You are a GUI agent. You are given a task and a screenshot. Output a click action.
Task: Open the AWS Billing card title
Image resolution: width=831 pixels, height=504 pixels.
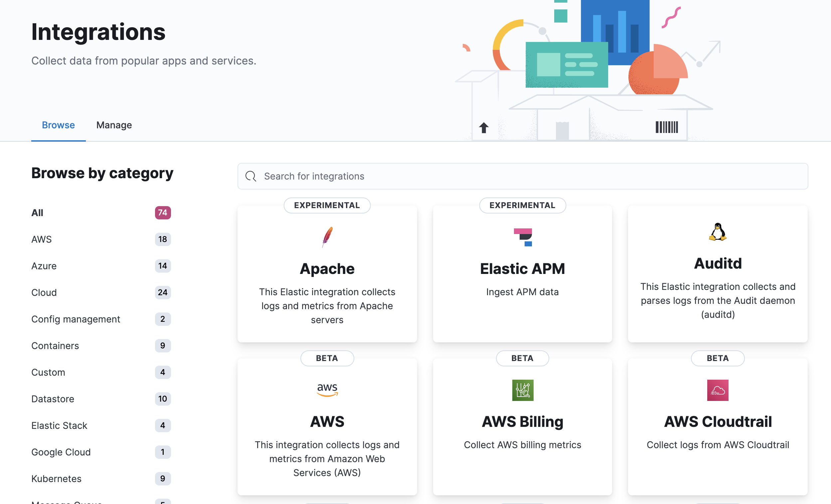point(522,422)
